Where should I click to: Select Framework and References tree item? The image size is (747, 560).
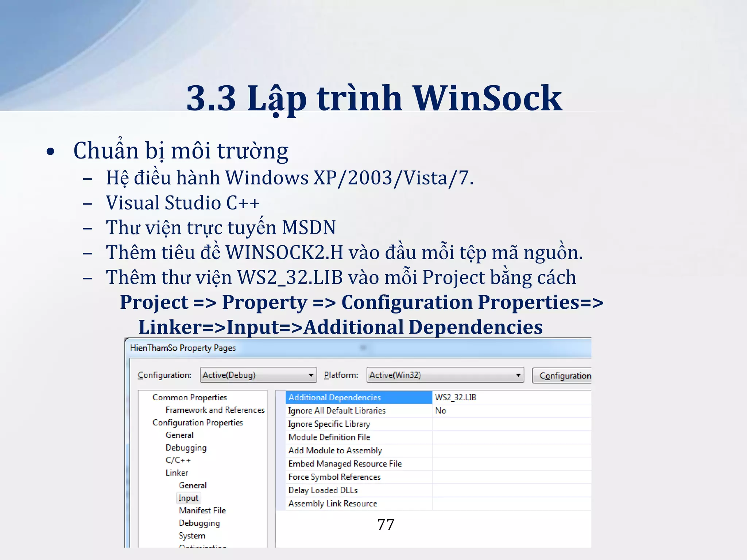215,410
